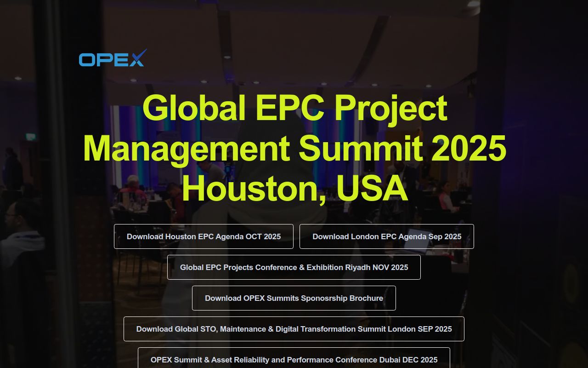This screenshot has width=588, height=368.
Task: Open Global EPC Projects Conference Riyadh NOV 2025
Action: point(294,267)
